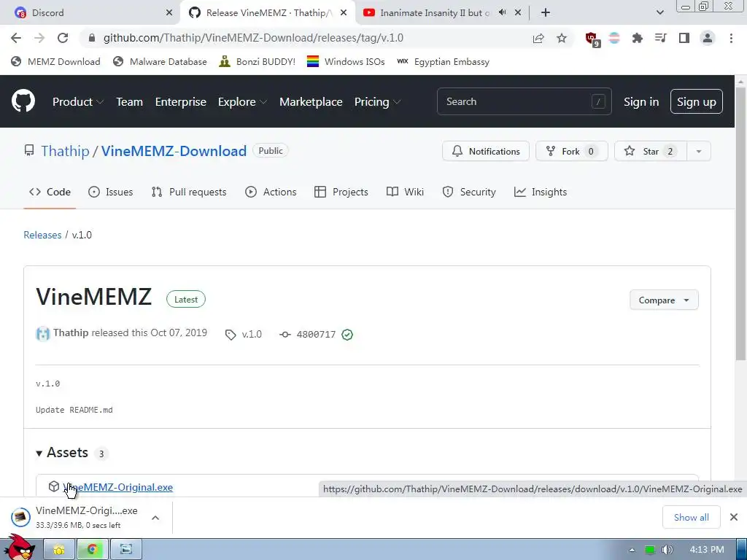Open the Extensions puzzle piece icon
Screen dimensions: 747x560
pos(638,38)
